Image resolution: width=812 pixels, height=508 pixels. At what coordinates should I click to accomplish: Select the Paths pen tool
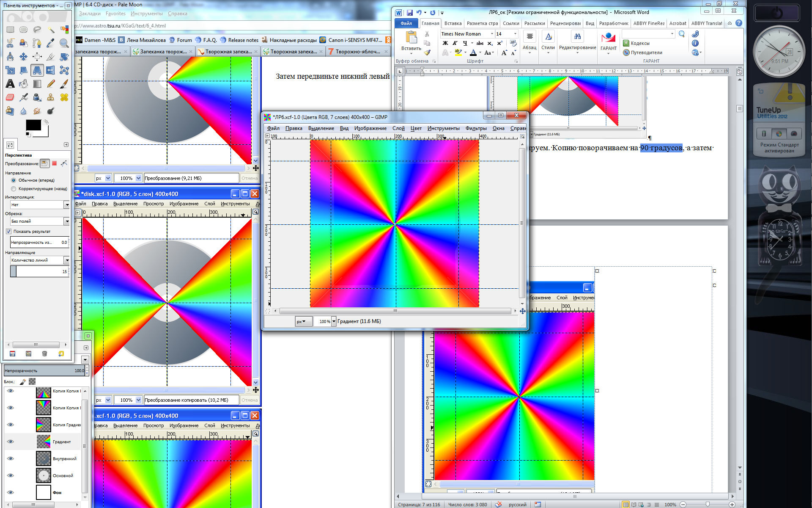coord(37,43)
